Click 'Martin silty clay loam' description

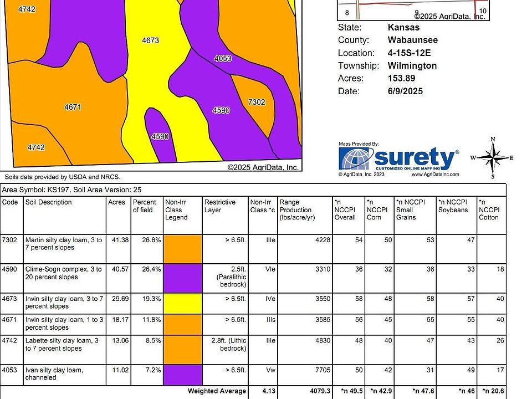coord(63,244)
